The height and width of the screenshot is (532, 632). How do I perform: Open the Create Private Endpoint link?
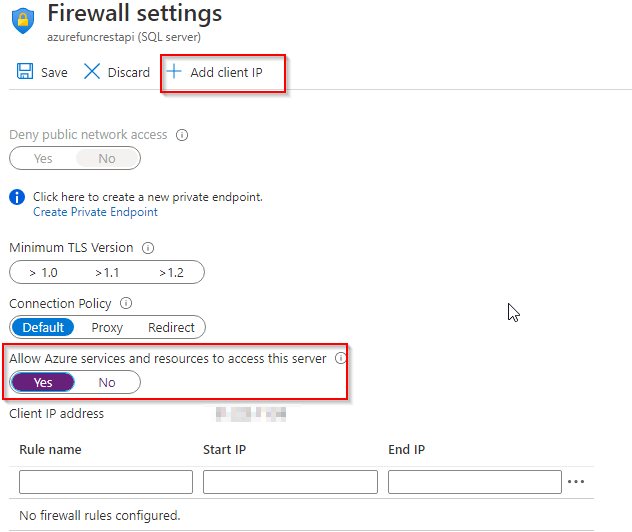pos(95,212)
